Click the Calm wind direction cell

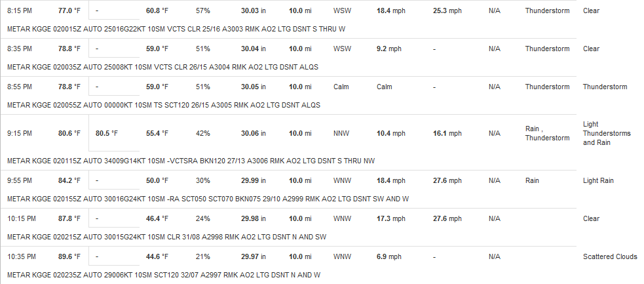tap(341, 87)
